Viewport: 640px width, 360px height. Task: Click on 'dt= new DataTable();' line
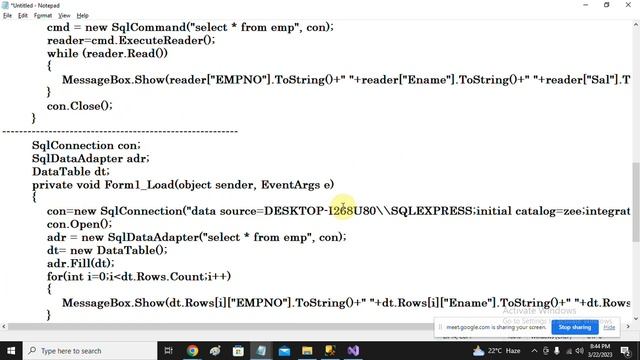coord(107,250)
